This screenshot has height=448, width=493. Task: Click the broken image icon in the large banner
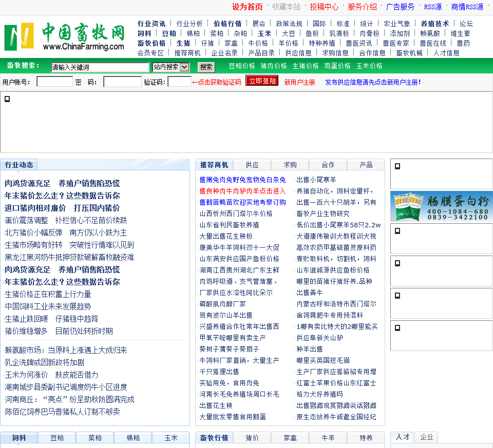coord(7,99)
